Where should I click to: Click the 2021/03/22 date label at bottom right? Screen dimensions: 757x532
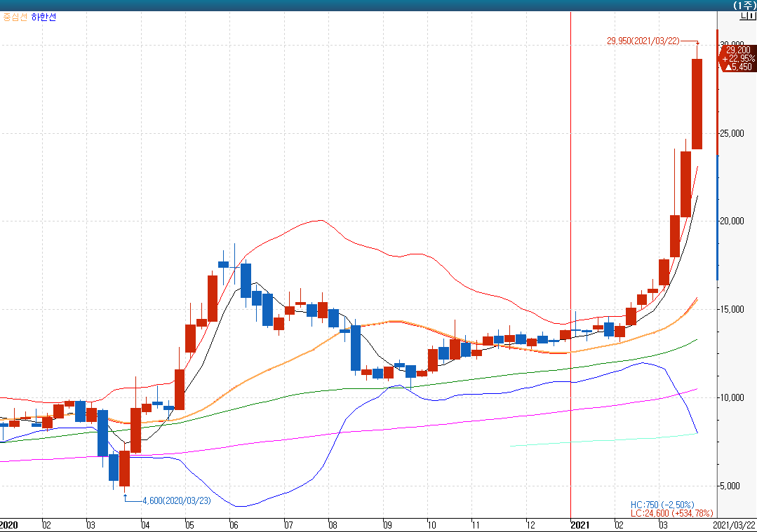point(734,524)
